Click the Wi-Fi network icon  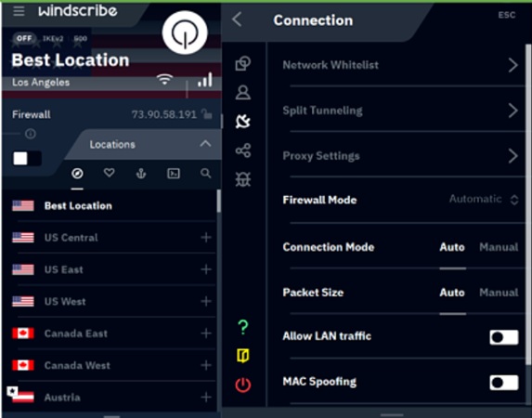(164, 80)
